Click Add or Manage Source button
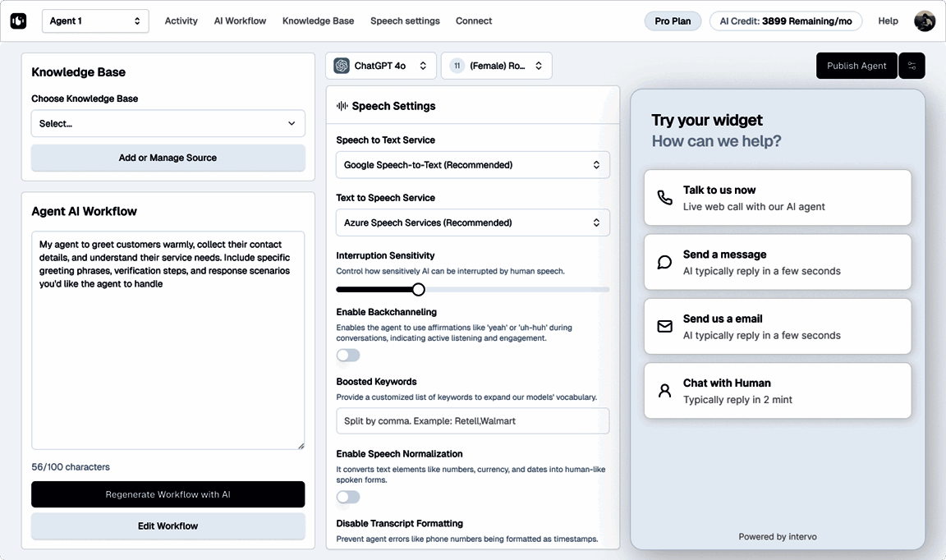Screen dimensions: 946x560 (x=168, y=158)
